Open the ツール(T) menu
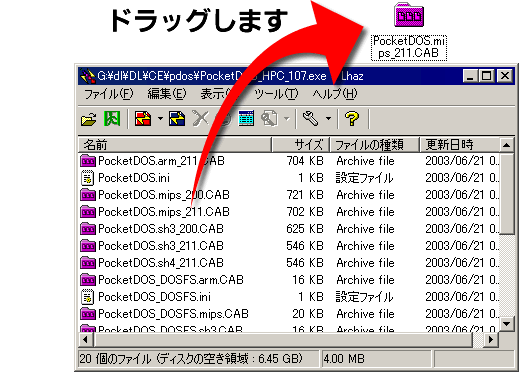The image size is (519, 372). click(x=276, y=94)
